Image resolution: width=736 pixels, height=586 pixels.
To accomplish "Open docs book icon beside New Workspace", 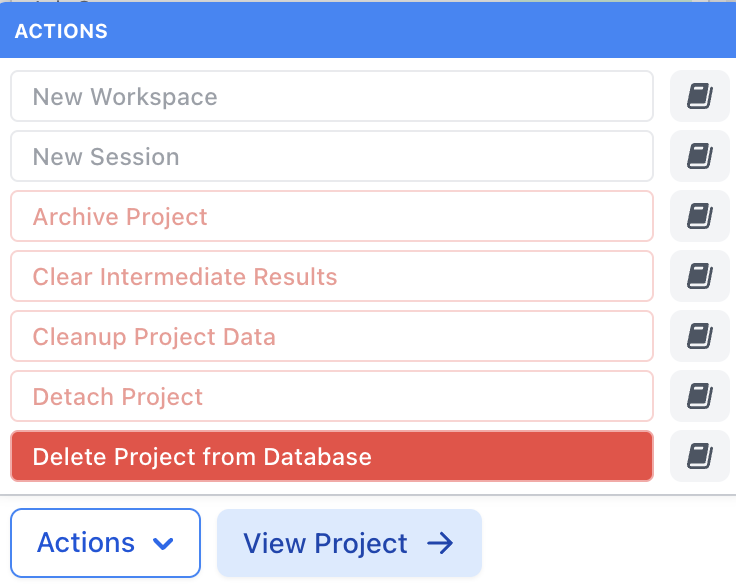I will [x=699, y=97].
